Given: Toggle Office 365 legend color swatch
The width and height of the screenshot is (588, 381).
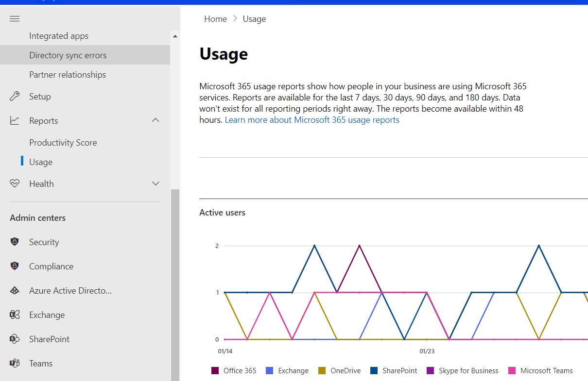Looking at the screenshot, I should coord(215,371).
